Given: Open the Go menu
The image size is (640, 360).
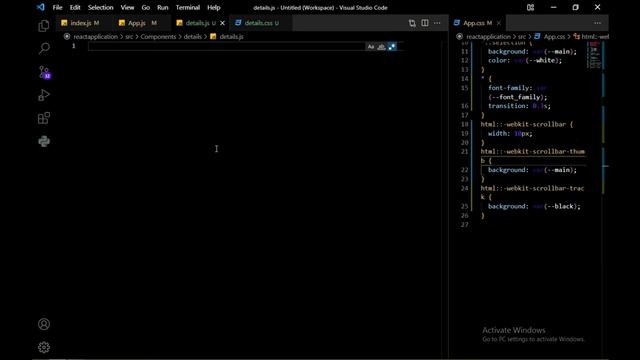Looking at the screenshot, I should click(145, 7).
